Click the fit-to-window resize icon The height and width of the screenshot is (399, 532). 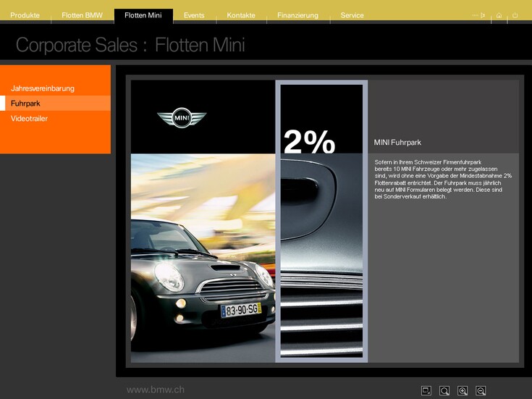coord(426,390)
